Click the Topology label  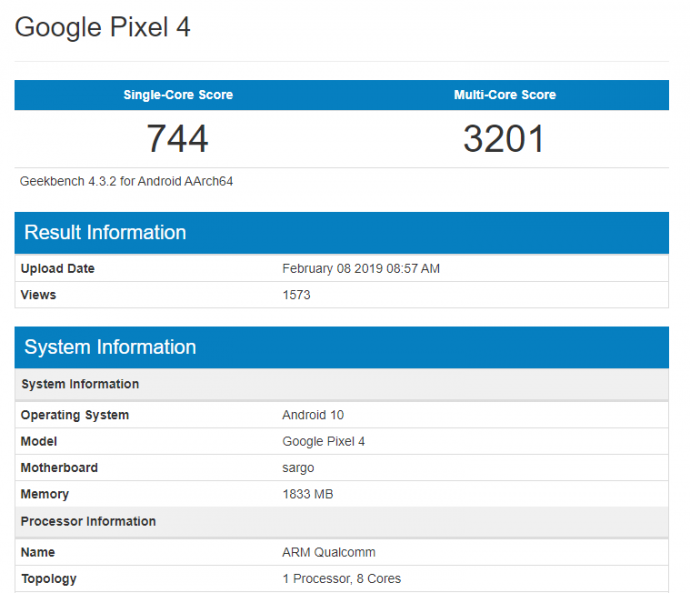coord(49,579)
